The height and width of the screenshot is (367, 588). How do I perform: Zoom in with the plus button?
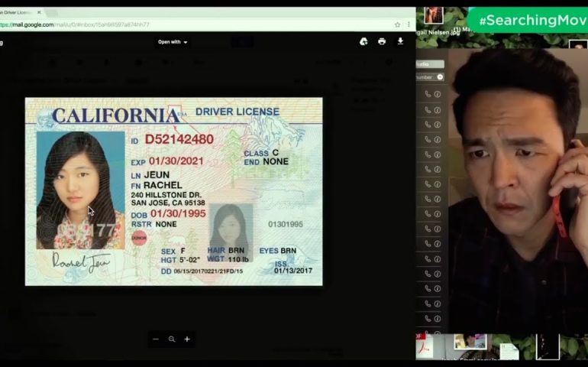[x=187, y=339]
